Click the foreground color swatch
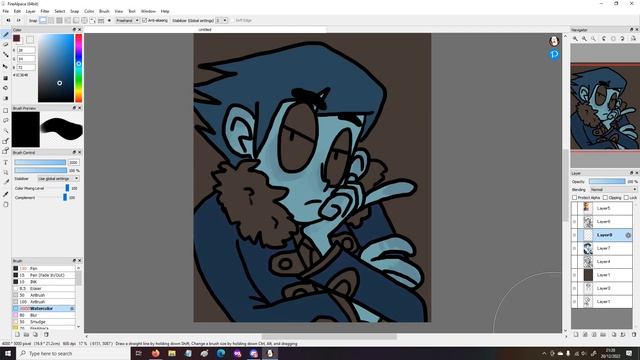Screen dimensions: 640x360 pos(16,38)
